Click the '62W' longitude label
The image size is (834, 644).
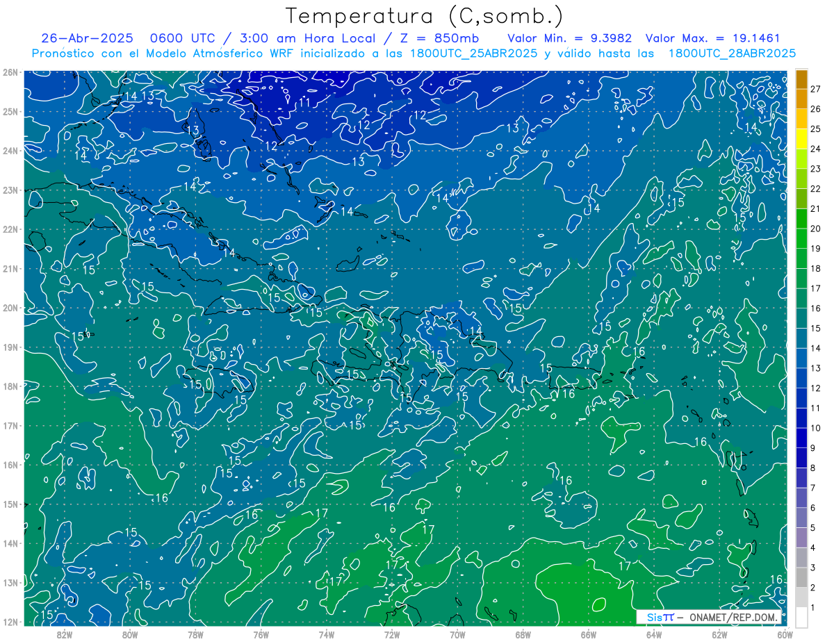tap(719, 634)
